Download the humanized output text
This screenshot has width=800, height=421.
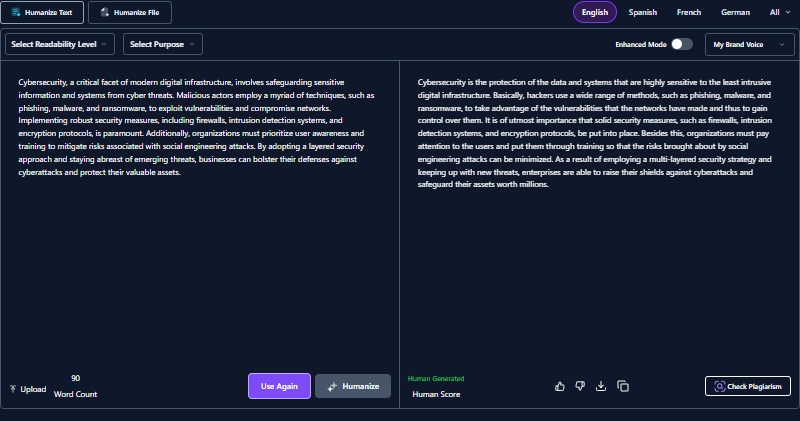pos(601,386)
